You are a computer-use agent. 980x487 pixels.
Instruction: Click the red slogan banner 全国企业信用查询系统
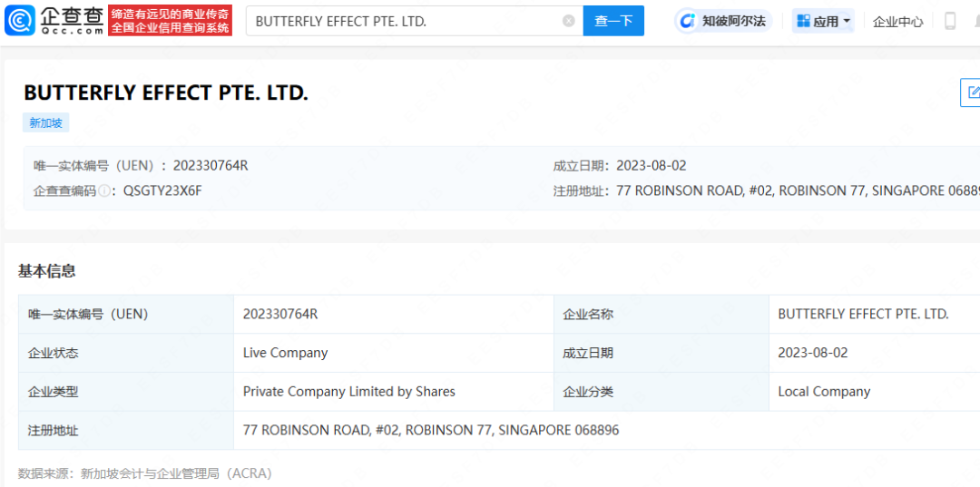[170, 21]
